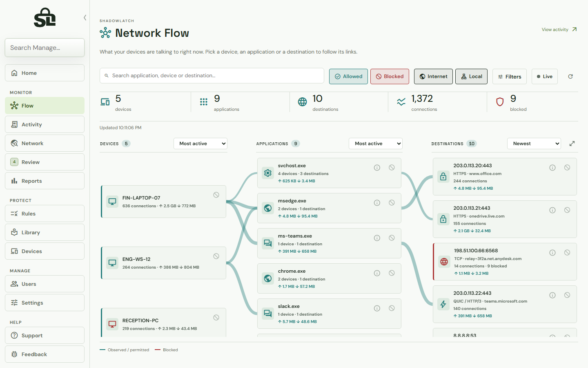Open Reports in sidebar
This screenshot has width=588, height=368.
(x=45, y=181)
